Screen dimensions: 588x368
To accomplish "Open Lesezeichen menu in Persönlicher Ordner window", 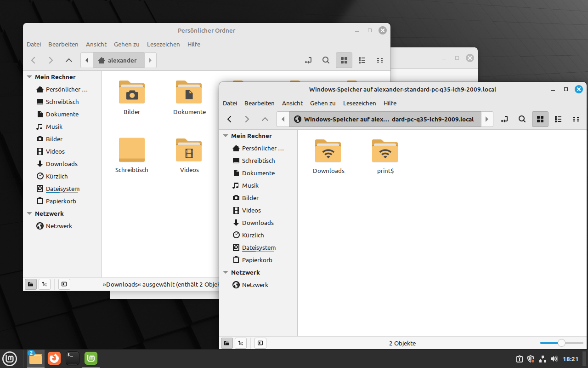I will pos(164,44).
